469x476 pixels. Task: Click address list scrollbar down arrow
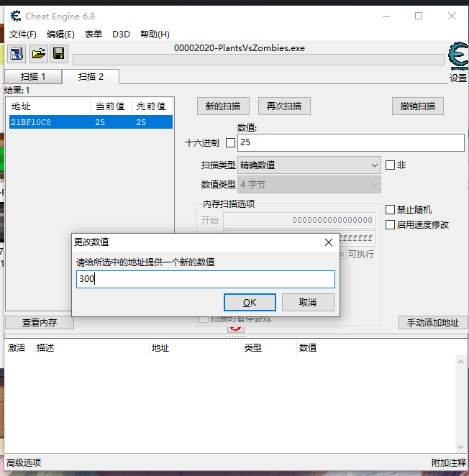point(460,447)
